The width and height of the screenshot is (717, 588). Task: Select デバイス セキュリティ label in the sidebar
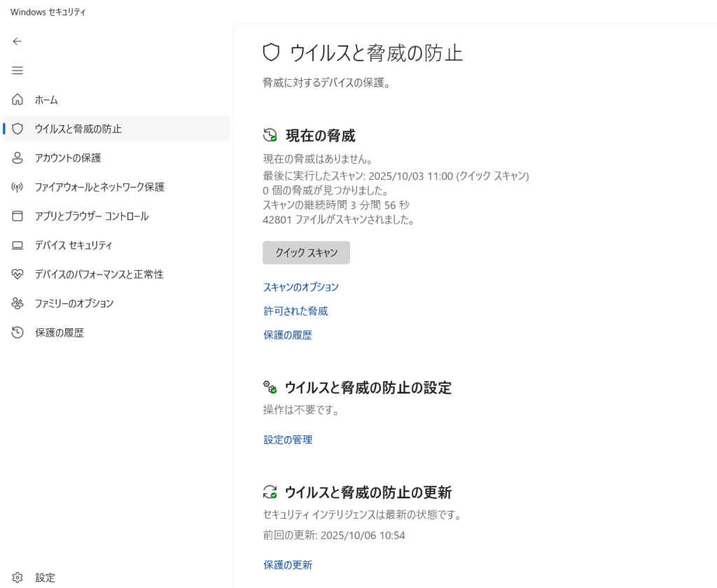point(74,246)
